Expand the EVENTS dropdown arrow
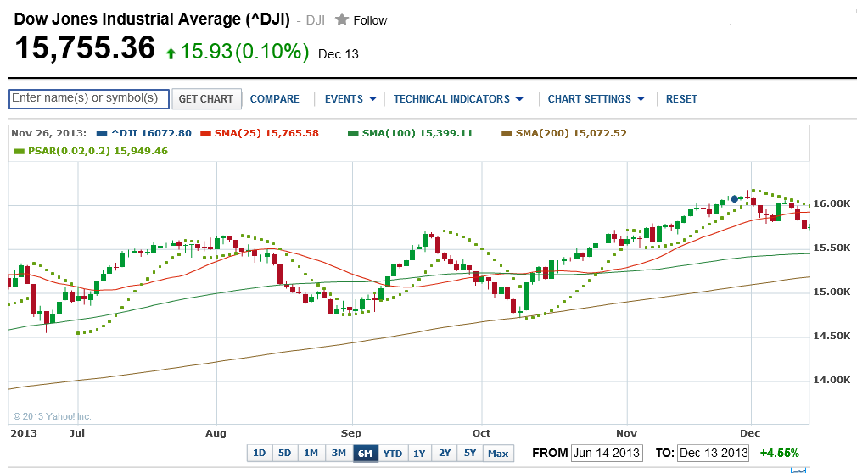 pyautogui.click(x=372, y=99)
